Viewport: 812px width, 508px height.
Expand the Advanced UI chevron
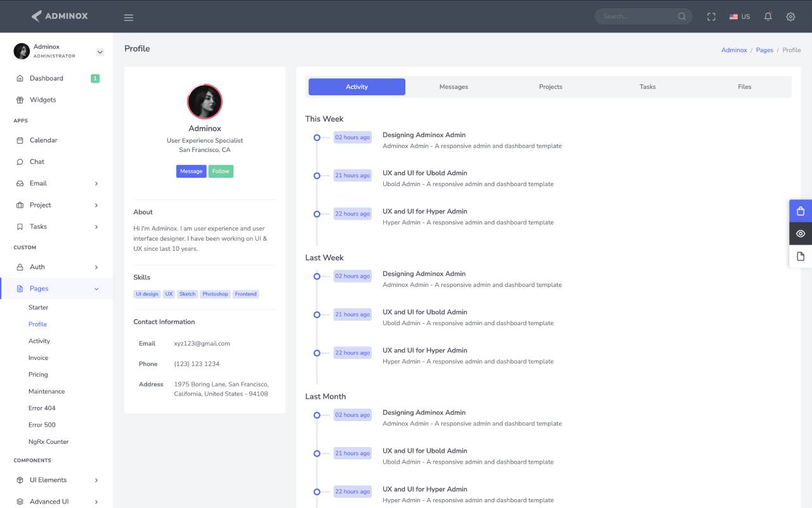(x=96, y=502)
